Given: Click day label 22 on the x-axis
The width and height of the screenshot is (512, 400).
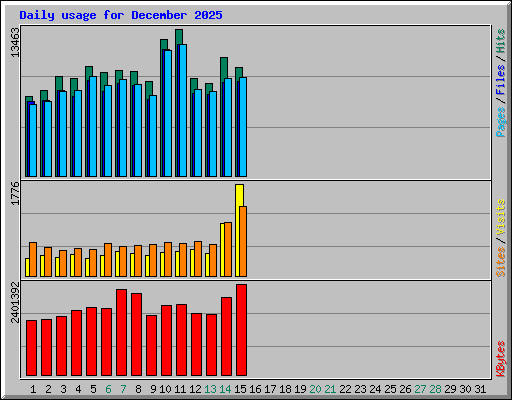Looking at the screenshot, I should pos(345,389).
